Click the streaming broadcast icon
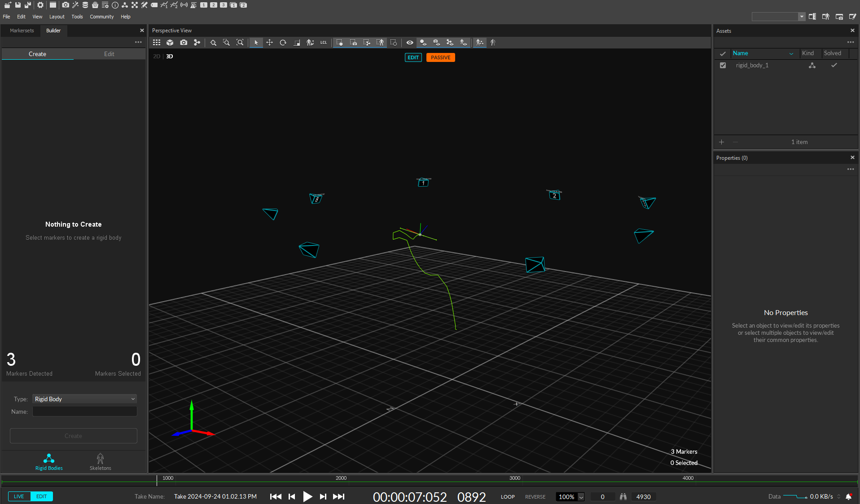This screenshot has width=860, height=504. (x=184, y=5)
